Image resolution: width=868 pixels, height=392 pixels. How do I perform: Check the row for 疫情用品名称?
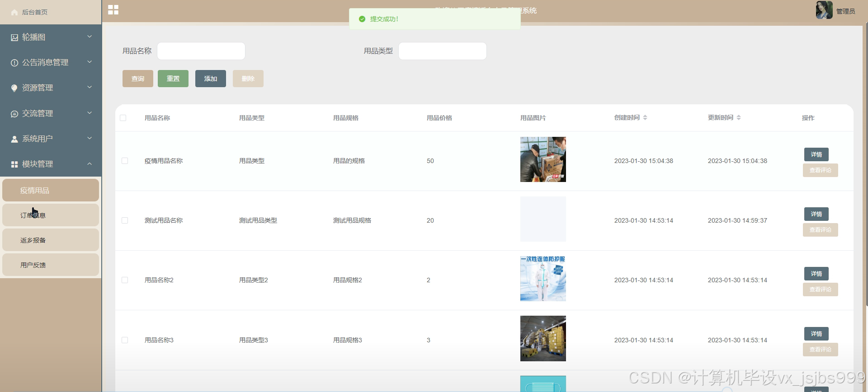(x=125, y=161)
